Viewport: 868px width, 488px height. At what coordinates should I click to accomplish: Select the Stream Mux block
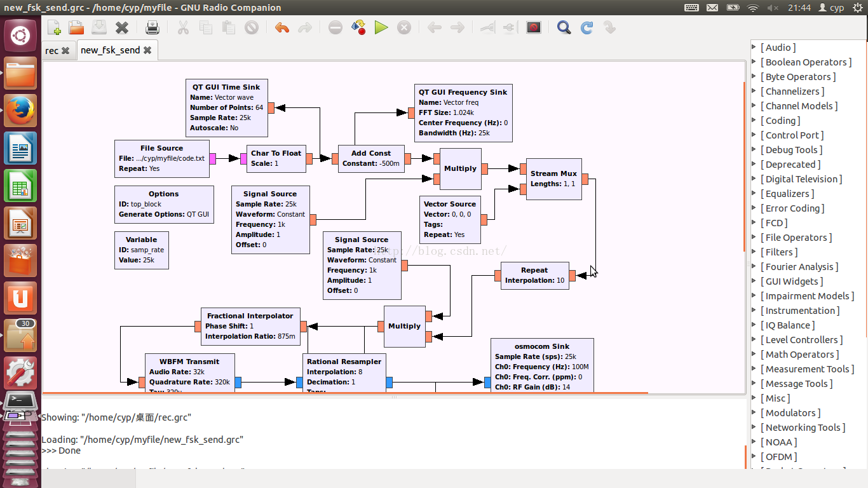tap(553, 179)
